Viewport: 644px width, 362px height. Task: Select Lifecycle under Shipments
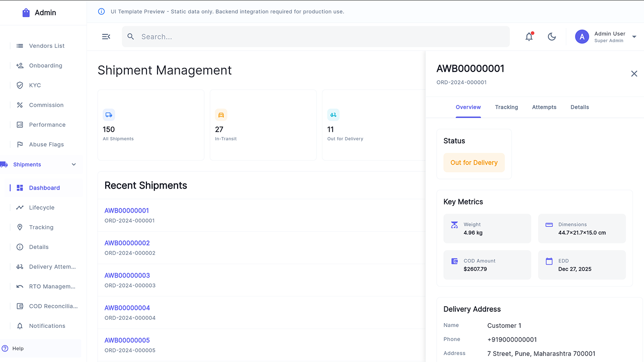(46, 208)
